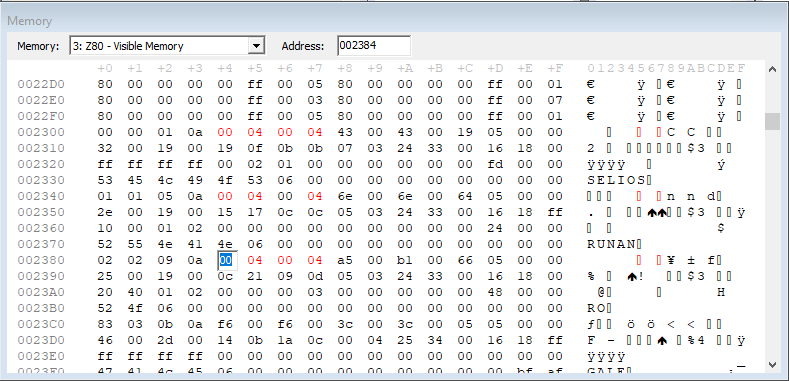Click the row address 002370
The width and height of the screenshot is (789, 381).
[41, 244]
